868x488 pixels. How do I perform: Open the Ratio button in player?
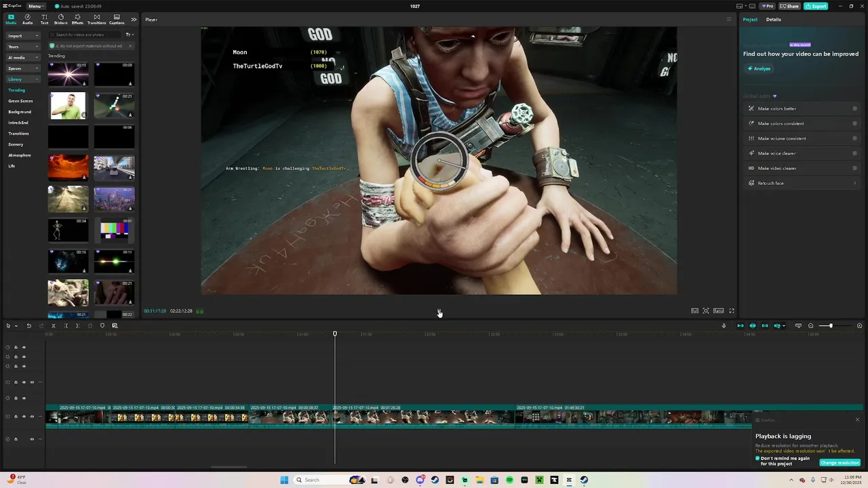[x=718, y=310]
